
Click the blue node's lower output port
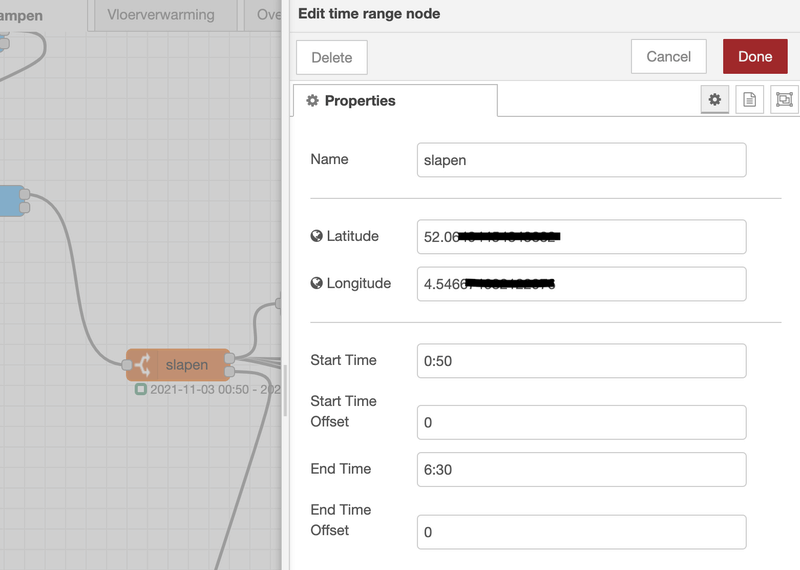point(24,208)
